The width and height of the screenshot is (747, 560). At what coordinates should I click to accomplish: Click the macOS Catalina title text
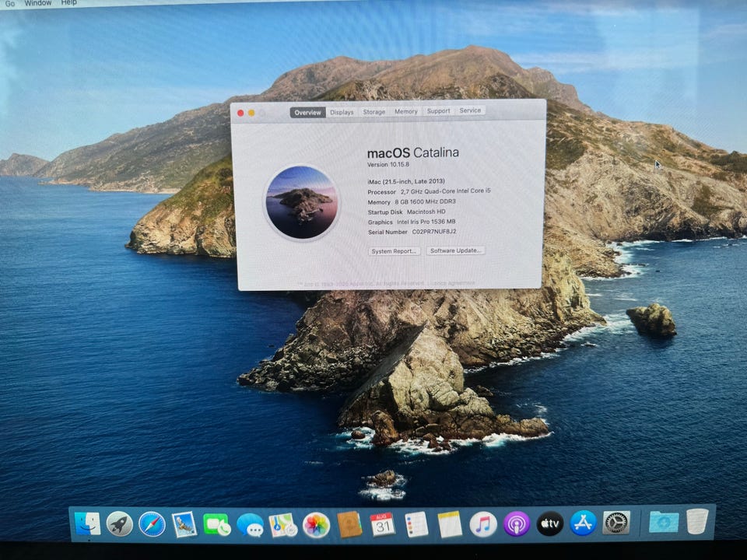coord(413,153)
